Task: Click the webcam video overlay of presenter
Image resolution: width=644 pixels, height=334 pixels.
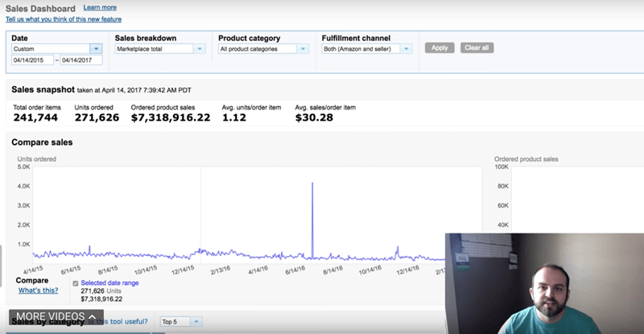Action: pyautogui.click(x=544, y=283)
